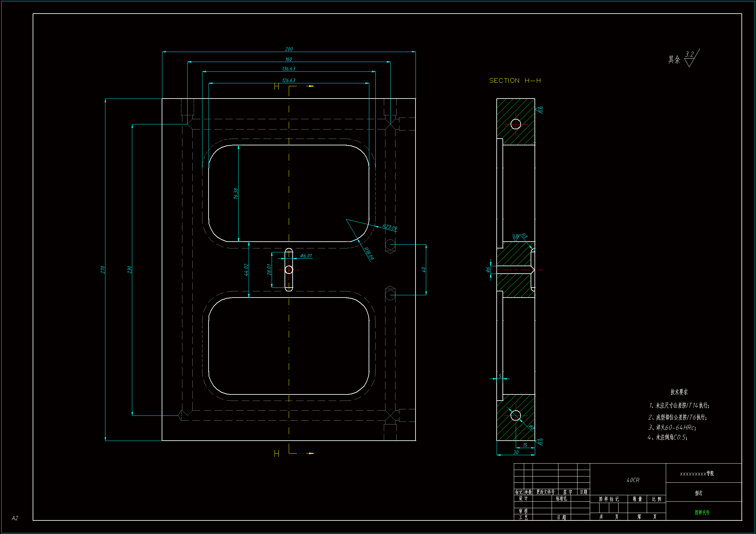Select the ø6.01 diameter dimension text

(306, 256)
